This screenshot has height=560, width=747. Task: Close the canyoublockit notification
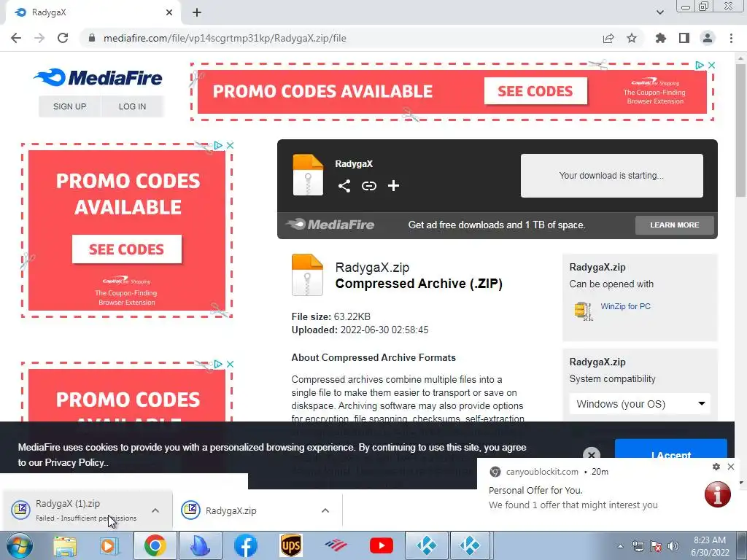731,467
